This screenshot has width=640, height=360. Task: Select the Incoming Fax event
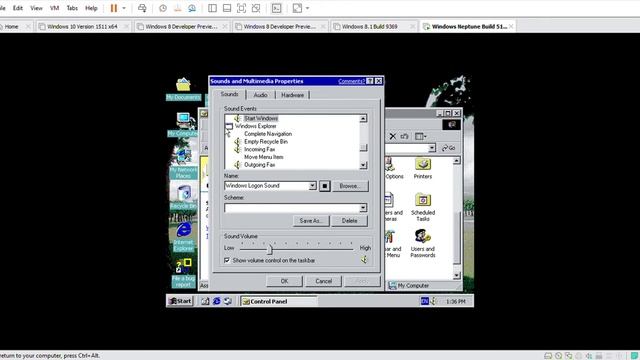coord(259,149)
